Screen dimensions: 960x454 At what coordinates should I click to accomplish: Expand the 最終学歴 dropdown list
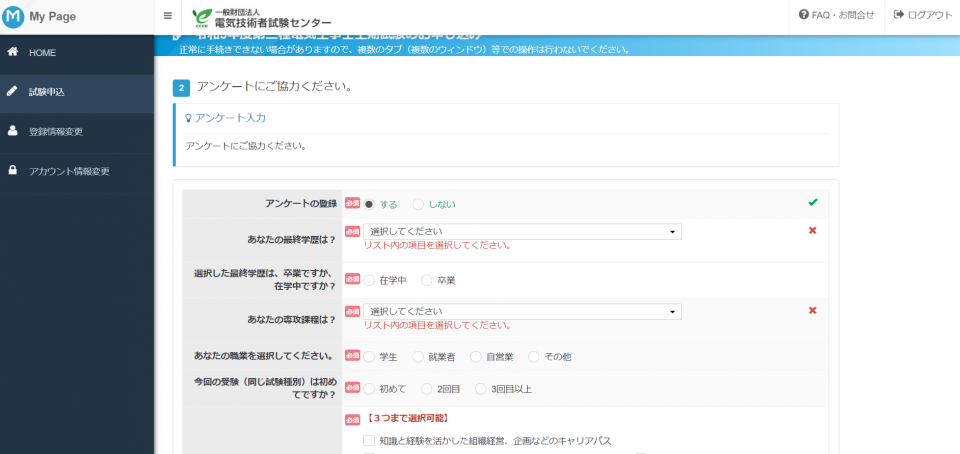(x=521, y=231)
